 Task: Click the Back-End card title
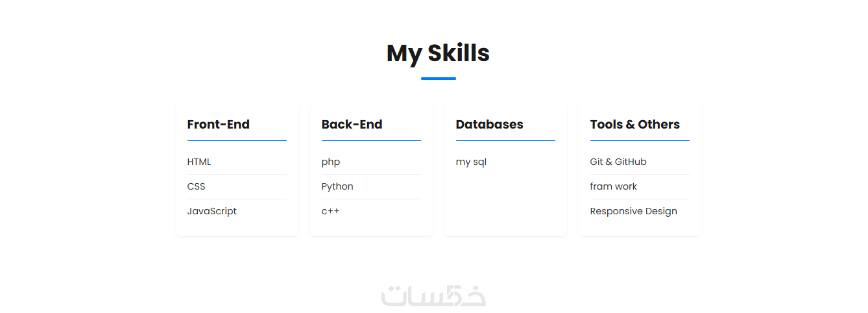click(352, 125)
